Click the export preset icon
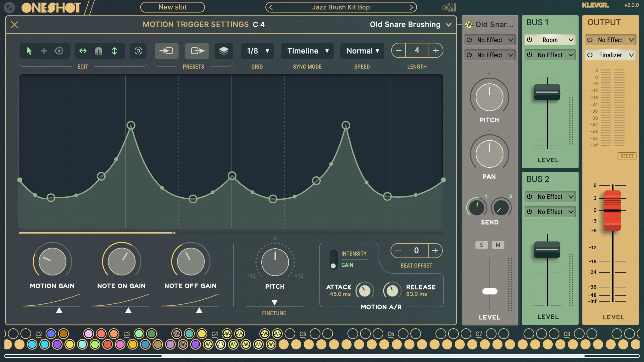The width and height of the screenshot is (644, 362). tap(197, 51)
